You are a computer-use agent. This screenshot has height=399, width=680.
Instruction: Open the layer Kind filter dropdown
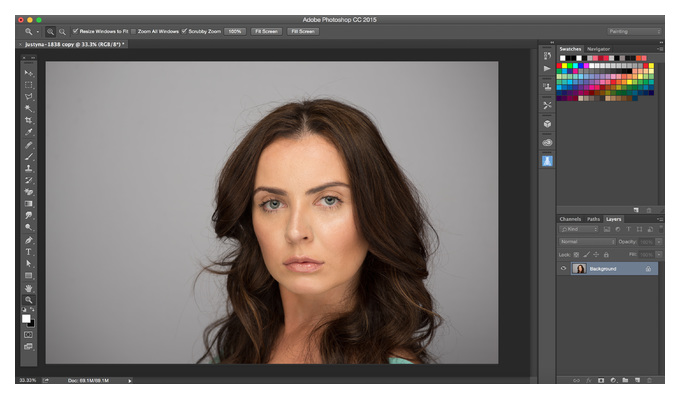click(x=579, y=229)
